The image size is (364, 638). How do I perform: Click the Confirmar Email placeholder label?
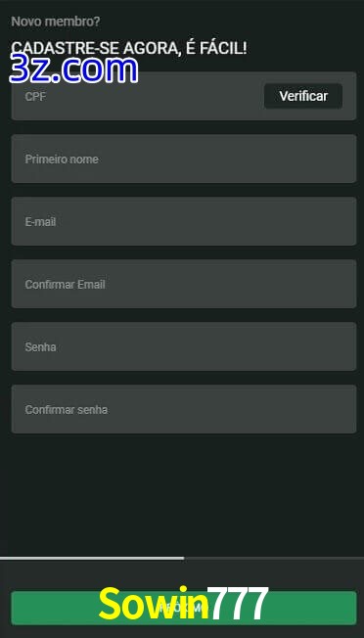tap(66, 285)
